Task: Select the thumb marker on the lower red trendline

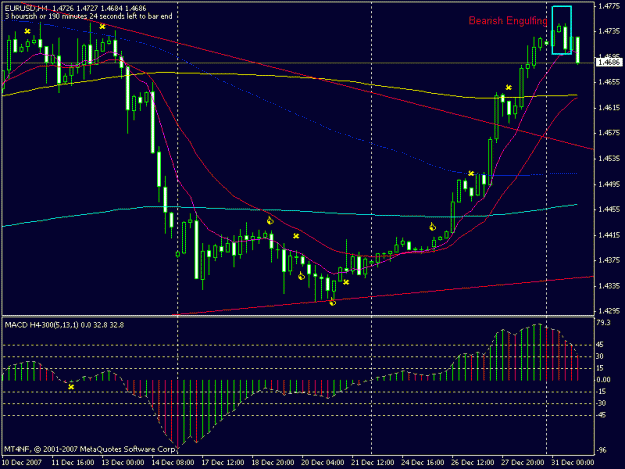Action: tap(332, 302)
